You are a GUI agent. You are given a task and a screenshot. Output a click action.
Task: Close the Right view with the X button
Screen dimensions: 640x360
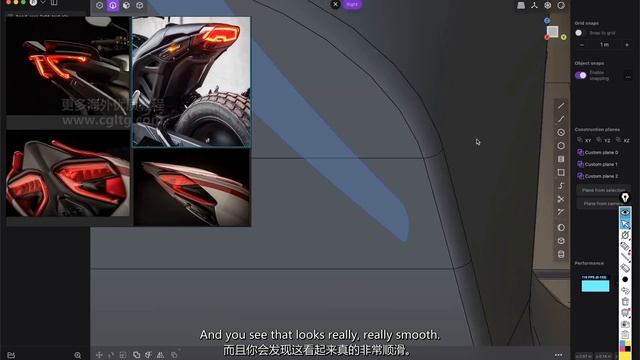[335, 4]
